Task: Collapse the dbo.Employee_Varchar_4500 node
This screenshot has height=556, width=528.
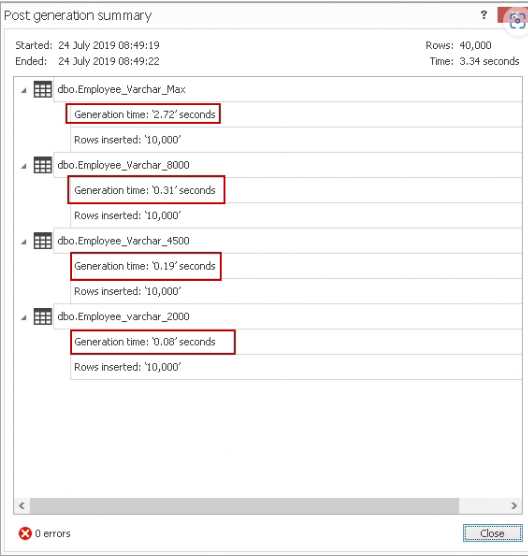Action: click(x=24, y=242)
